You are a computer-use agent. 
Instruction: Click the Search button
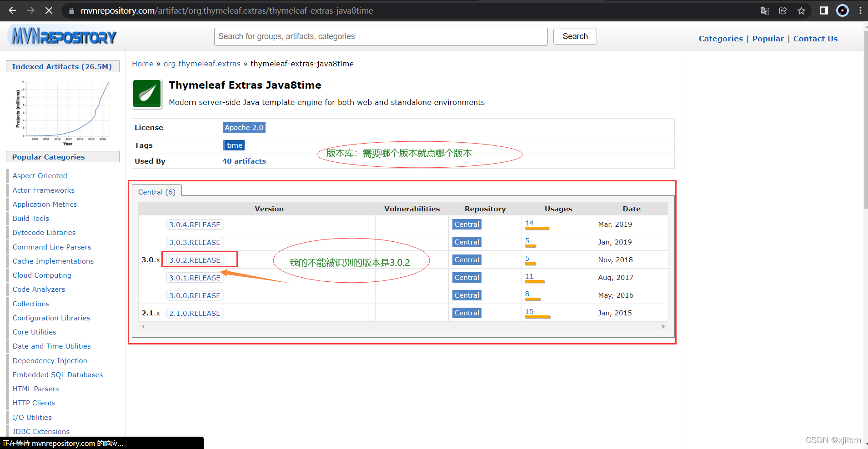[x=575, y=36]
